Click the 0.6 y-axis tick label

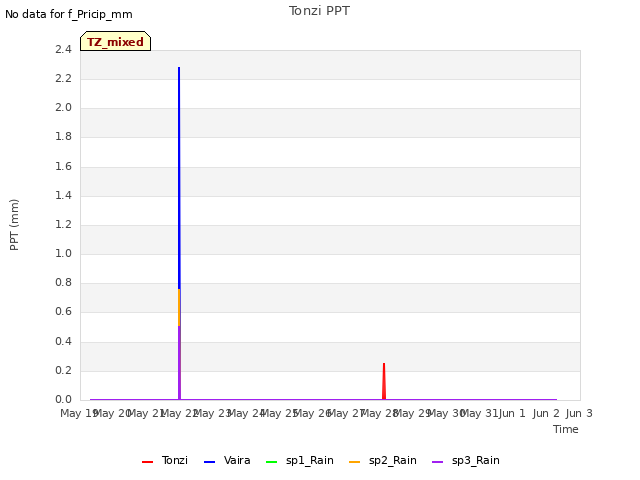tap(63, 311)
